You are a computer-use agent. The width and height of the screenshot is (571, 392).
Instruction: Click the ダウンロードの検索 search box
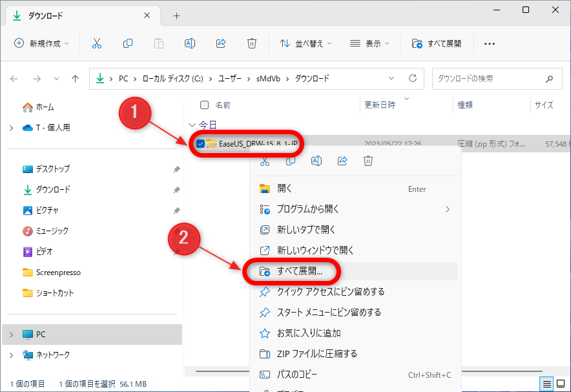(x=490, y=79)
